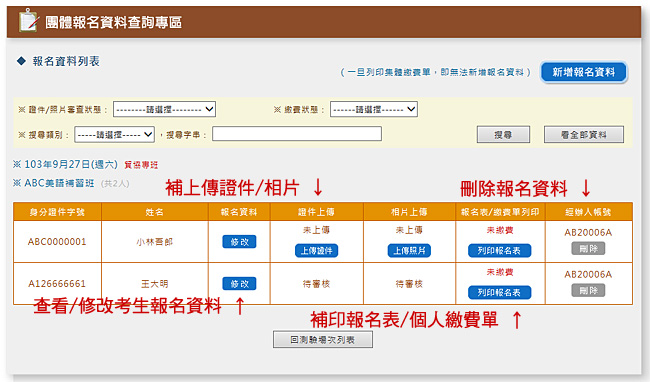Click 未繳費 status in 小林吾郎 row
This screenshot has height=382, width=650.
500,230
